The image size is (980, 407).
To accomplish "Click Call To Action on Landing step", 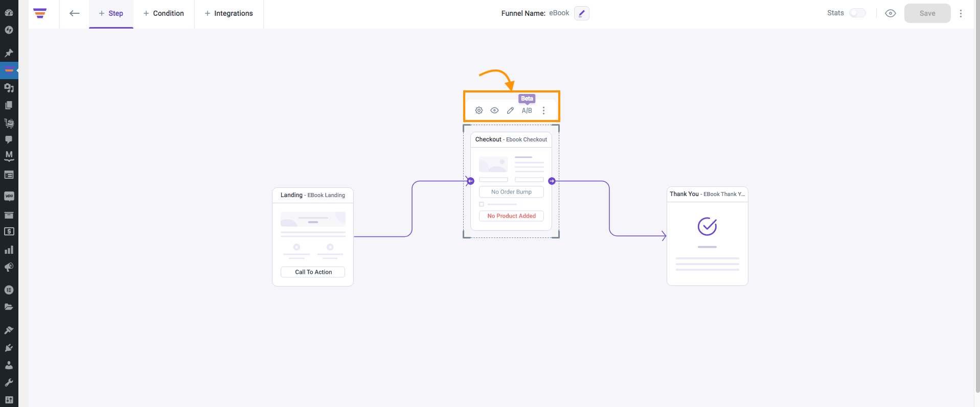I will click(313, 272).
